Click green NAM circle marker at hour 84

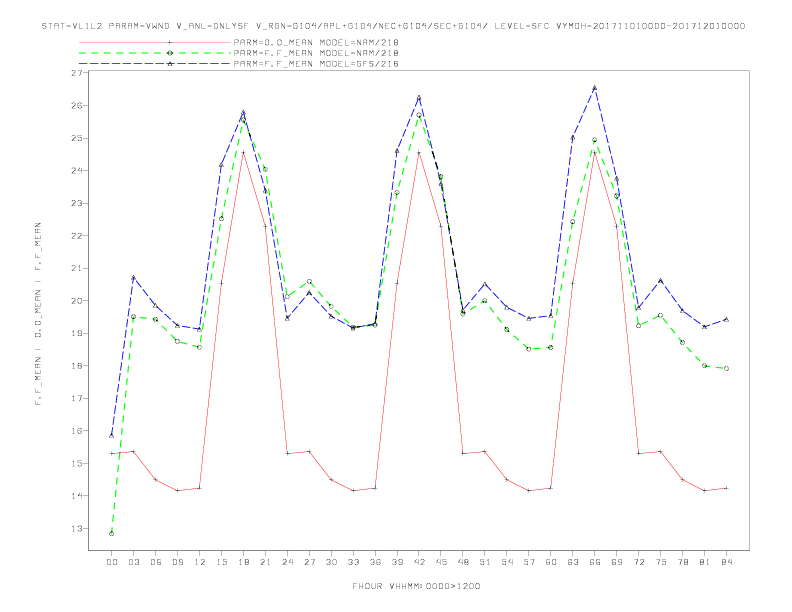tap(726, 369)
